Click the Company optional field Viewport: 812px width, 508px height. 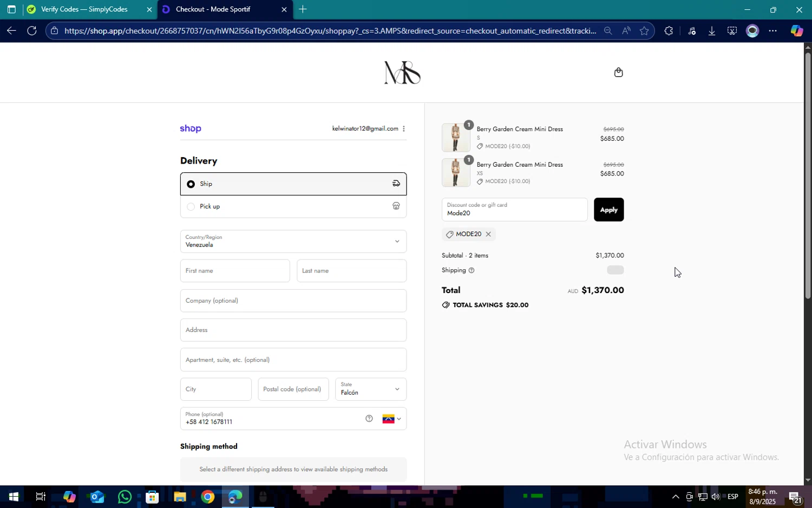click(x=293, y=301)
